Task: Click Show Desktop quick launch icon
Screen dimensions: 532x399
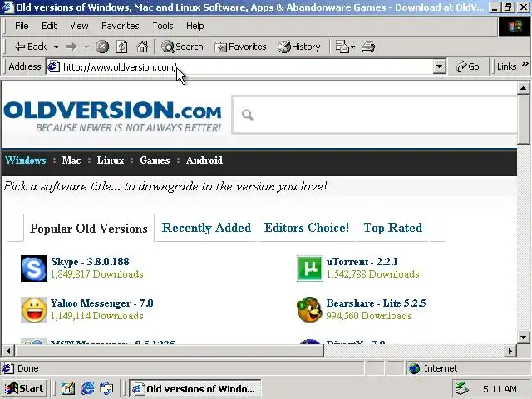Action: click(x=67, y=388)
